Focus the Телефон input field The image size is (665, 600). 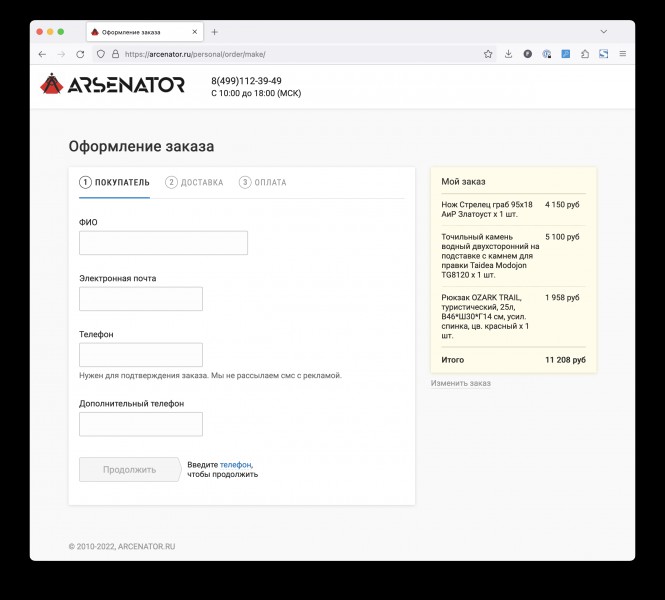coord(141,355)
